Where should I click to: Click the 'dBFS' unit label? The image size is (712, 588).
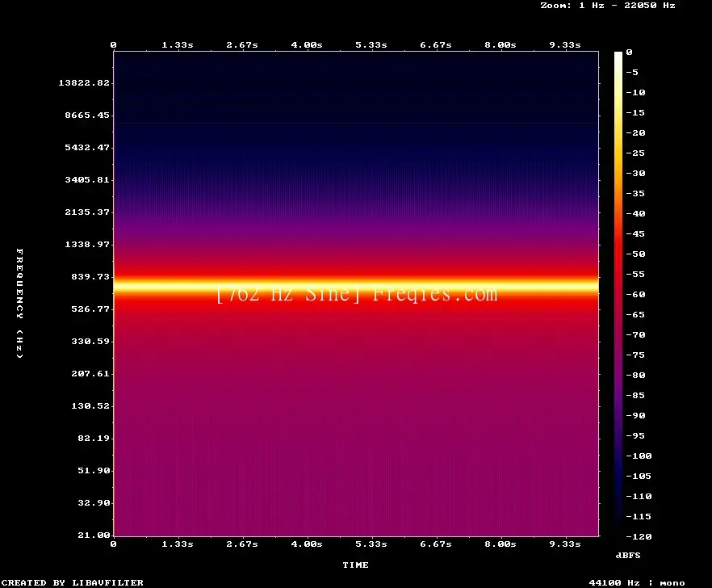point(628,555)
